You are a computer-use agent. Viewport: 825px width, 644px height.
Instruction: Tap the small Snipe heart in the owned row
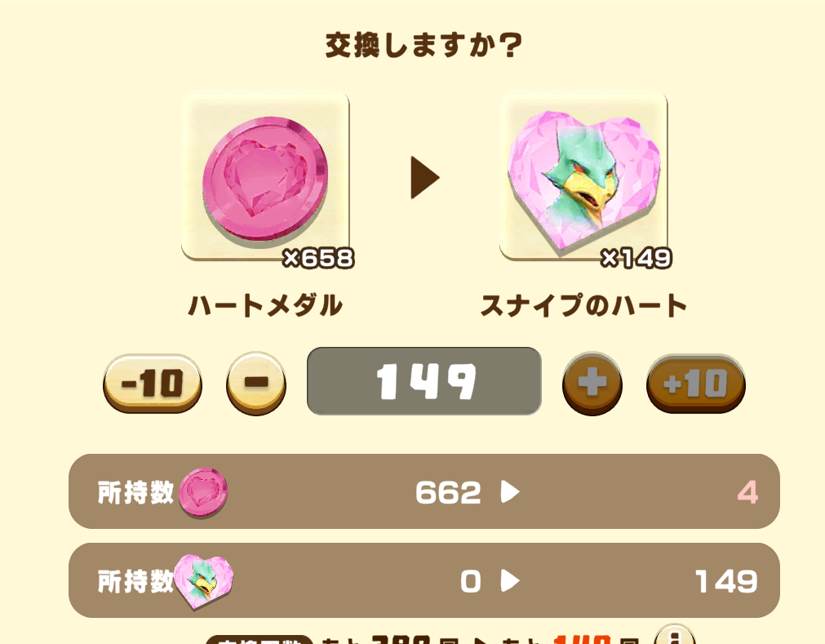(x=203, y=581)
